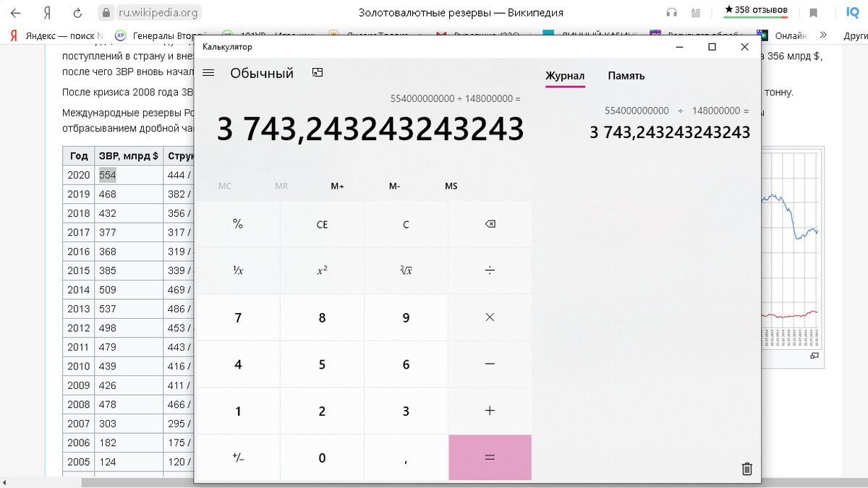Screen dimensions: 868x488
Task: Click the divide operator key
Action: click(490, 270)
